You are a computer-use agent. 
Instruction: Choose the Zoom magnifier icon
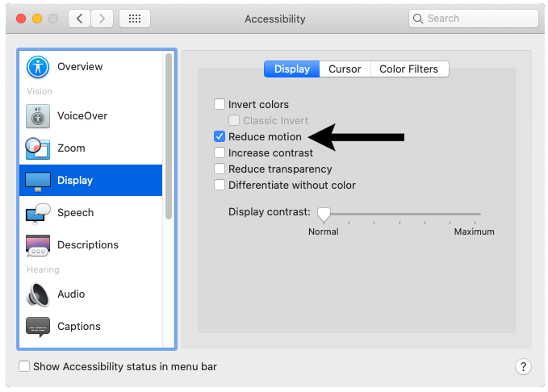pyautogui.click(x=38, y=148)
